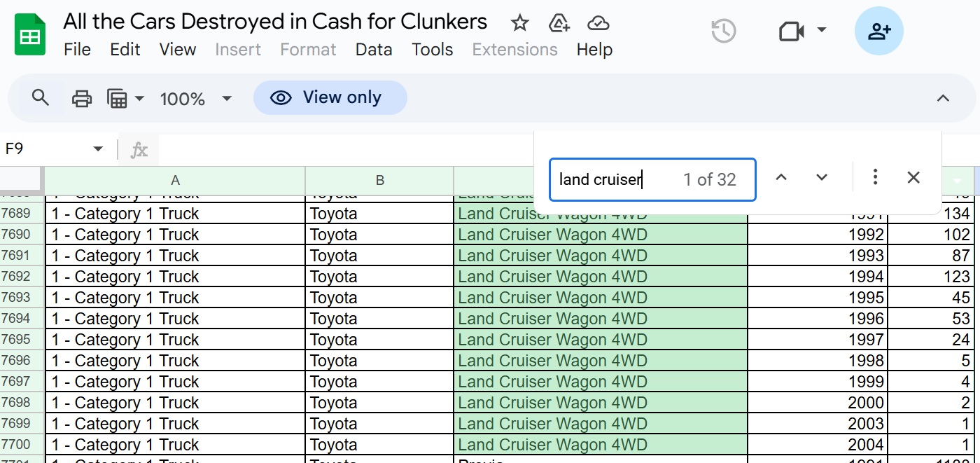Open the View menu

(x=178, y=50)
